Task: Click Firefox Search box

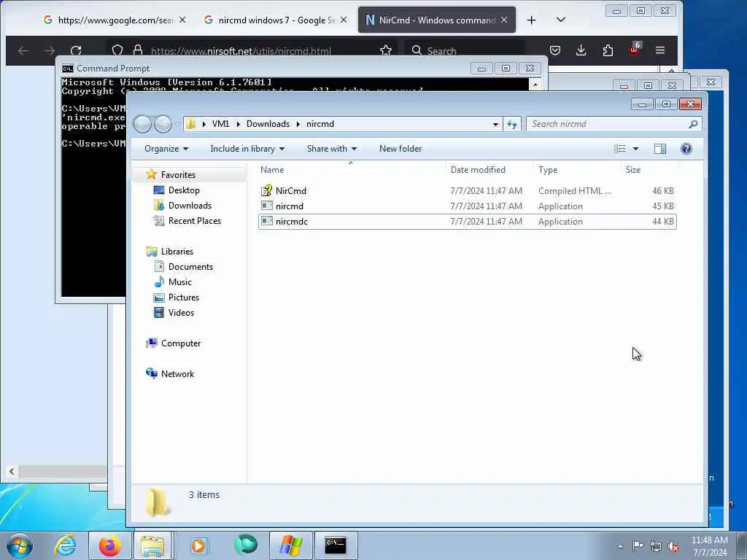Action: [x=465, y=50]
